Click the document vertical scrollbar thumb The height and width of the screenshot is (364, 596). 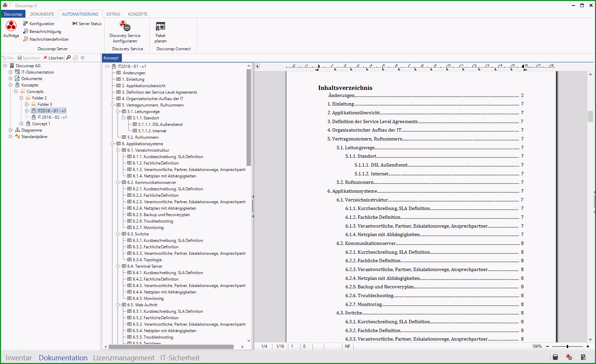click(x=590, y=116)
